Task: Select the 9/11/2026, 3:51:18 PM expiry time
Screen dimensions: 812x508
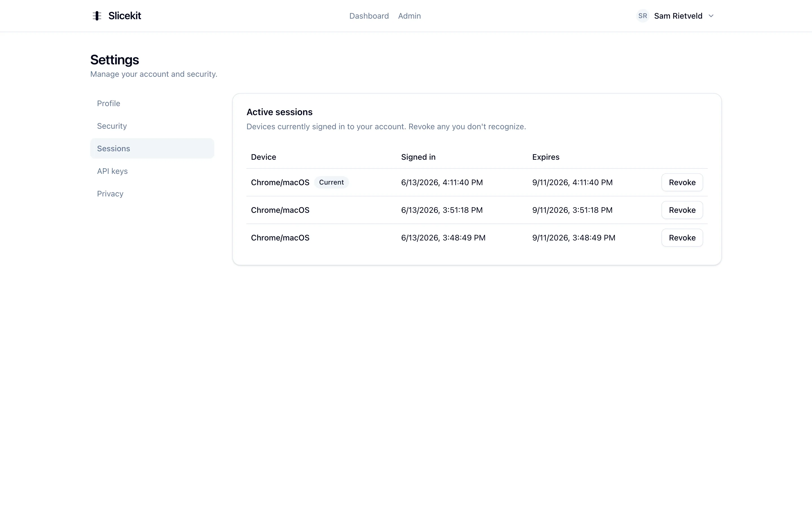Action: click(x=572, y=210)
